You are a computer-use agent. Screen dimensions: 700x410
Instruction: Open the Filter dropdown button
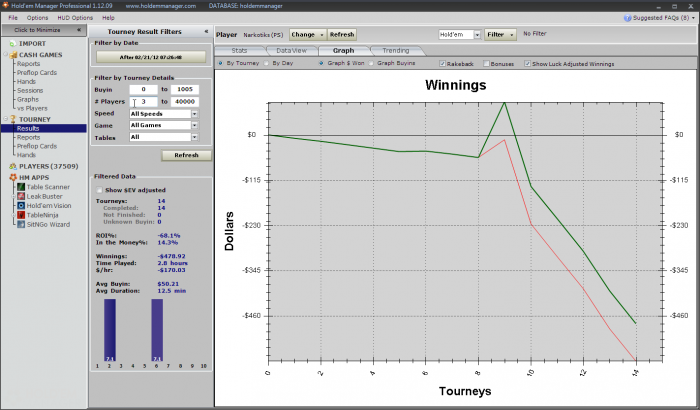500,34
